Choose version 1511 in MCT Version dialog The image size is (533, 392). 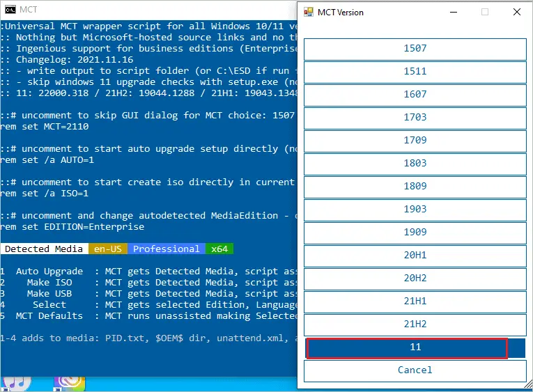[x=415, y=72]
